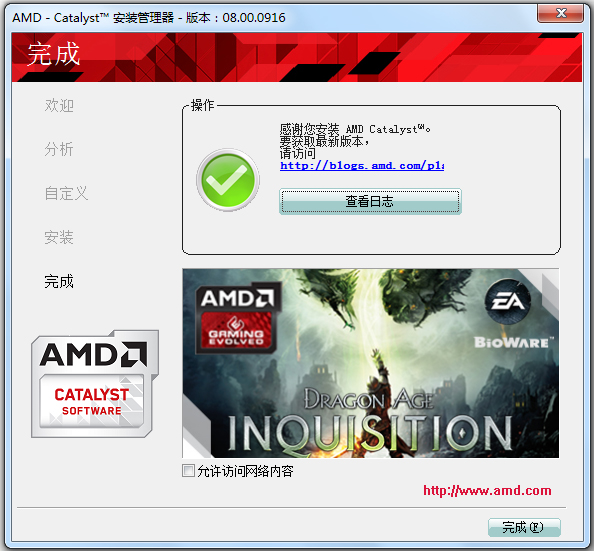The image size is (594, 551).
Task: Click the green checkmark success icon
Action: tap(228, 180)
